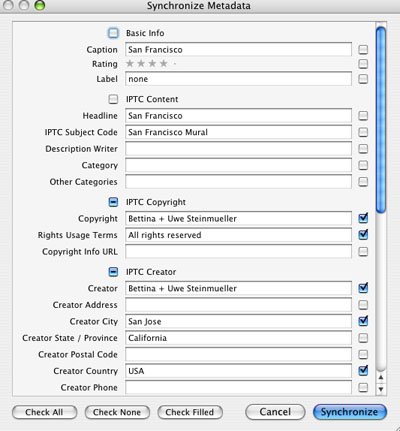Screen dimensions: 400x431
Task: Uncheck the Creator Country checkbox
Action: (x=363, y=370)
